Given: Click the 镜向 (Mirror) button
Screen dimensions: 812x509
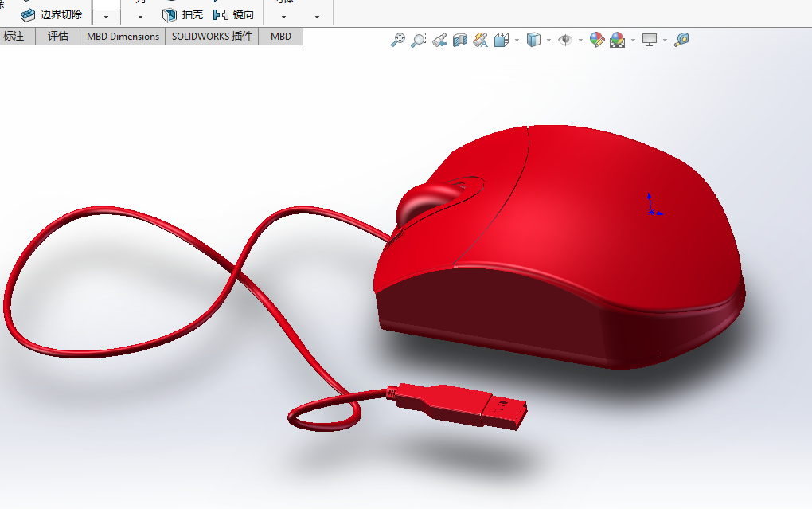Looking at the screenshot, I should click(234, 14).
